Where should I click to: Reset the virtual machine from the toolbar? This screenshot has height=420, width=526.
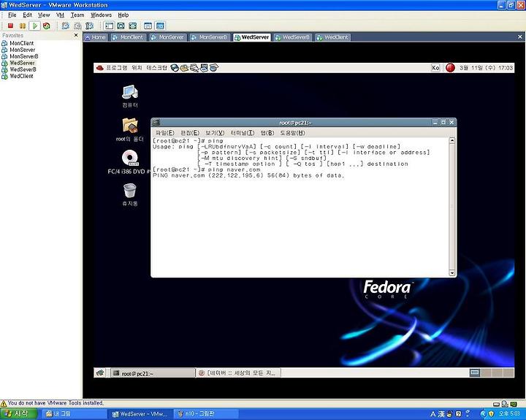point(47,26)
